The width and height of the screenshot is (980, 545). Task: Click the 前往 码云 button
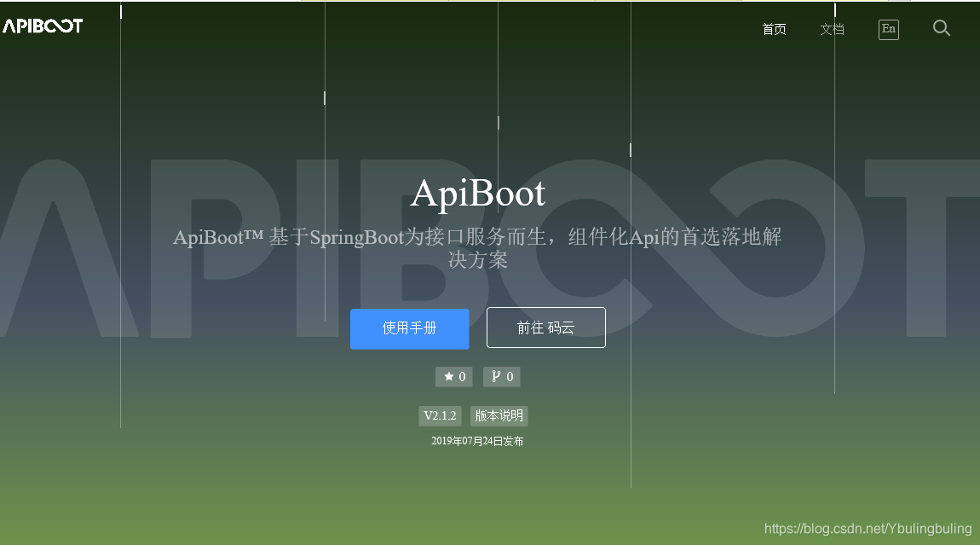[x=545, y=328]
